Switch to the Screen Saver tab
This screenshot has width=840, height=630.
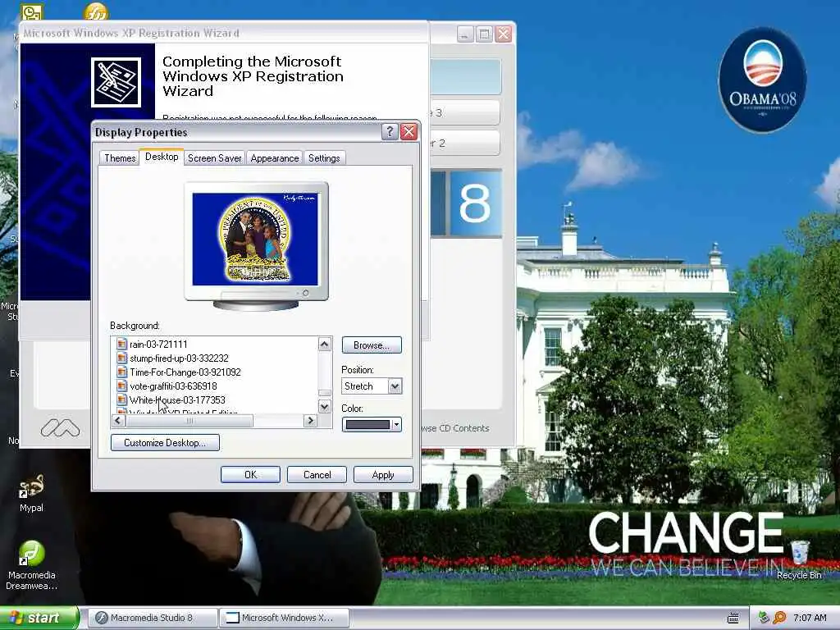tap(214, 158)
